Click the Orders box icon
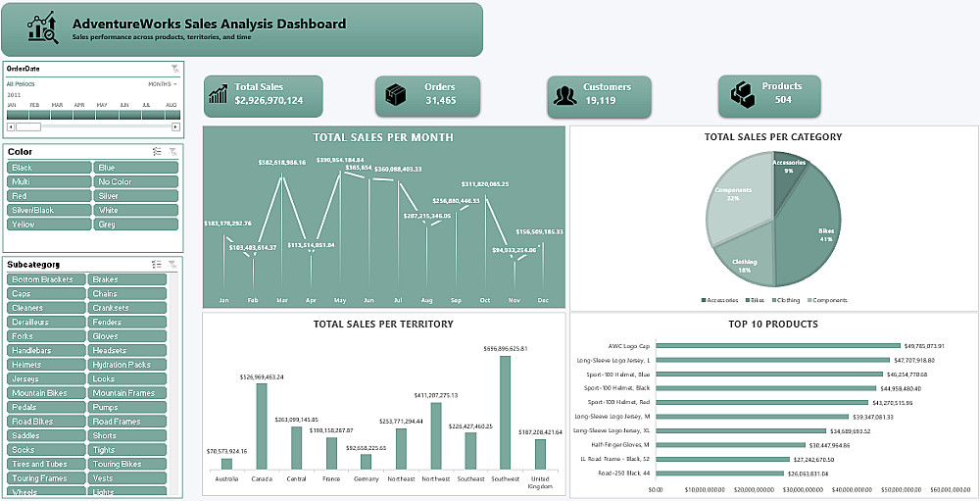The width and height of the screenshot is (980, 501). click(x=395, y=94)
